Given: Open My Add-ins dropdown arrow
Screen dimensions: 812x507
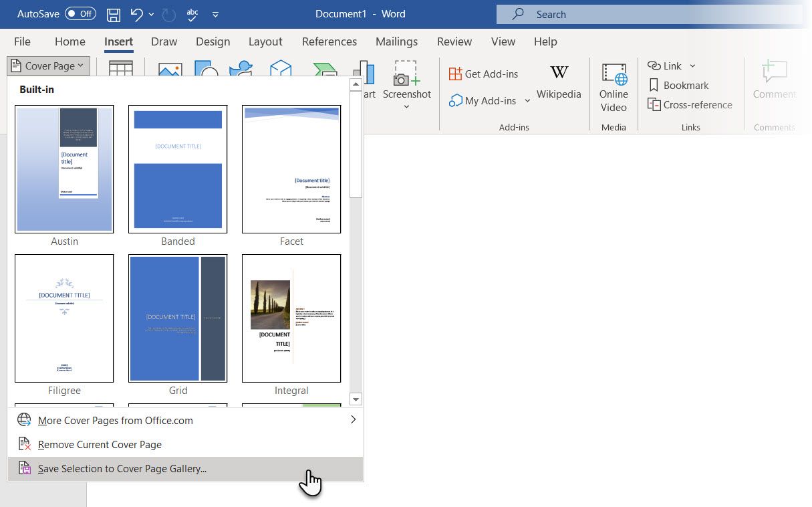Looking at the screenshot, I should tap(527, 101).
